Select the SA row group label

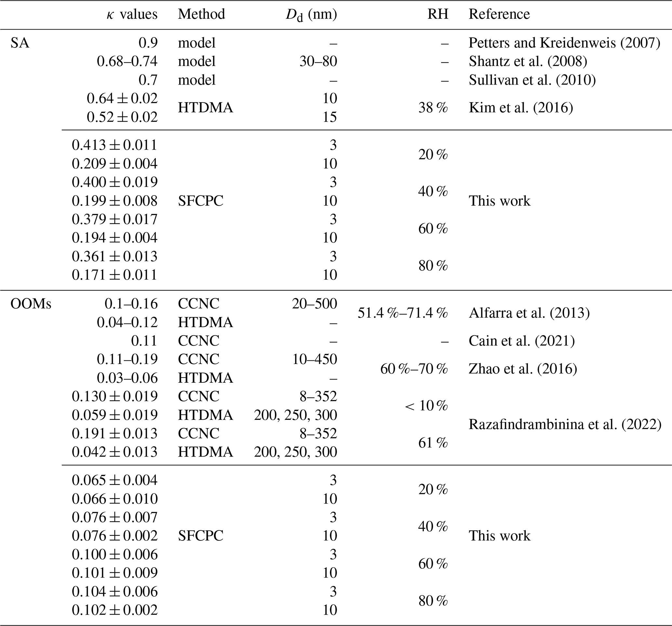coord(20,43)
